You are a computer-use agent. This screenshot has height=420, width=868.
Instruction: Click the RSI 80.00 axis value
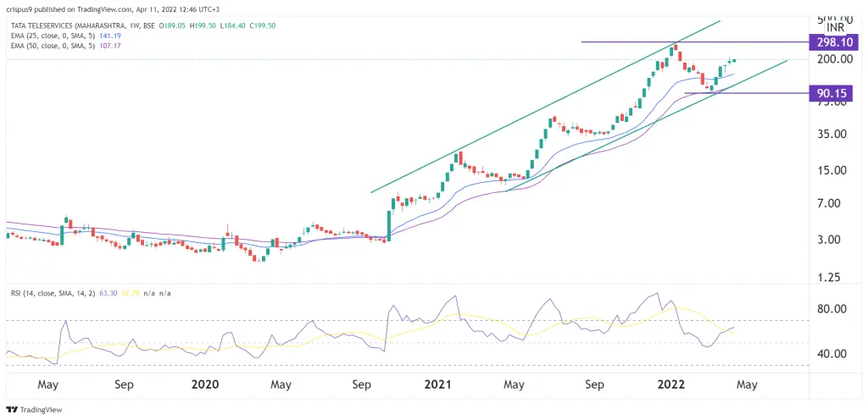pyautogui.click(x=833, y=309)
